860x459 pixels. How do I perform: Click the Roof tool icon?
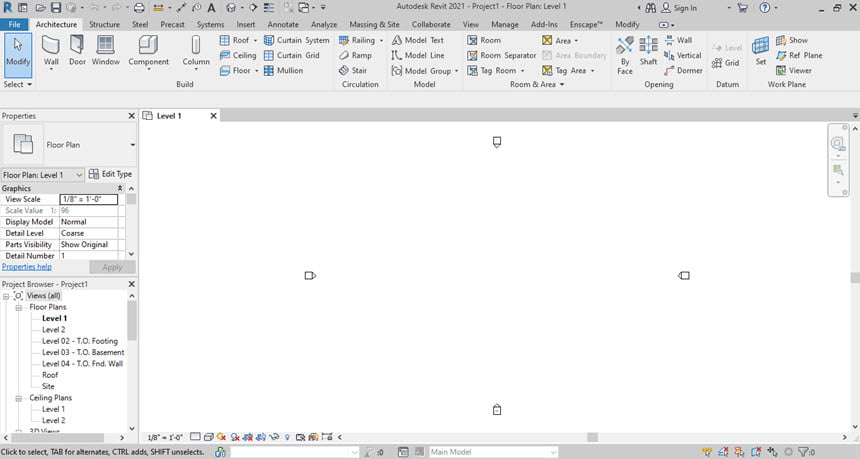point(224,40)
